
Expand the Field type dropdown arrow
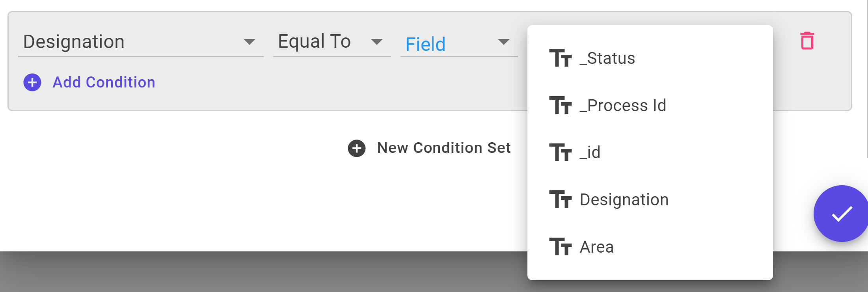[504, 42]
